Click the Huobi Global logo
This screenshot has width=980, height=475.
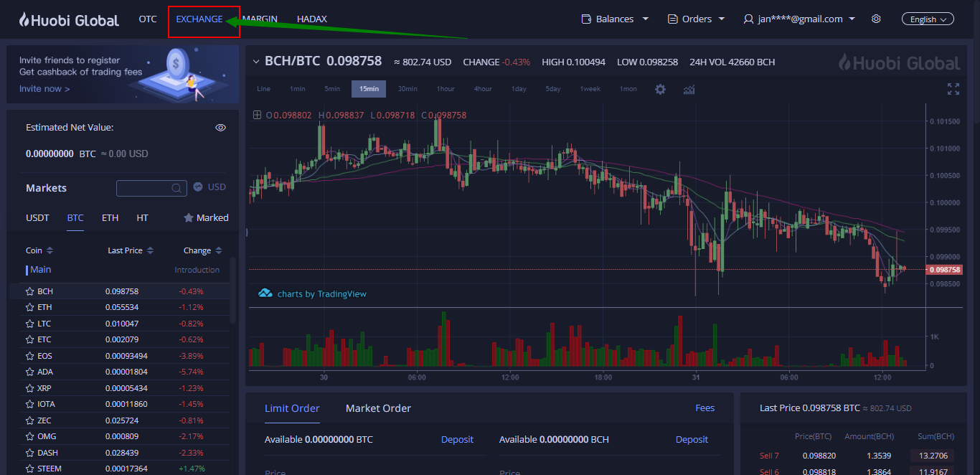(69, 19)
